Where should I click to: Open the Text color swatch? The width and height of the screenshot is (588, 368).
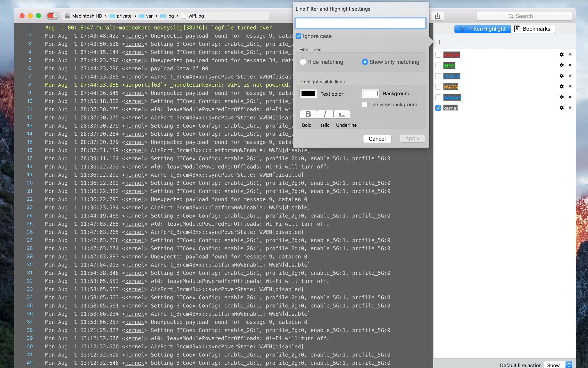308,94
